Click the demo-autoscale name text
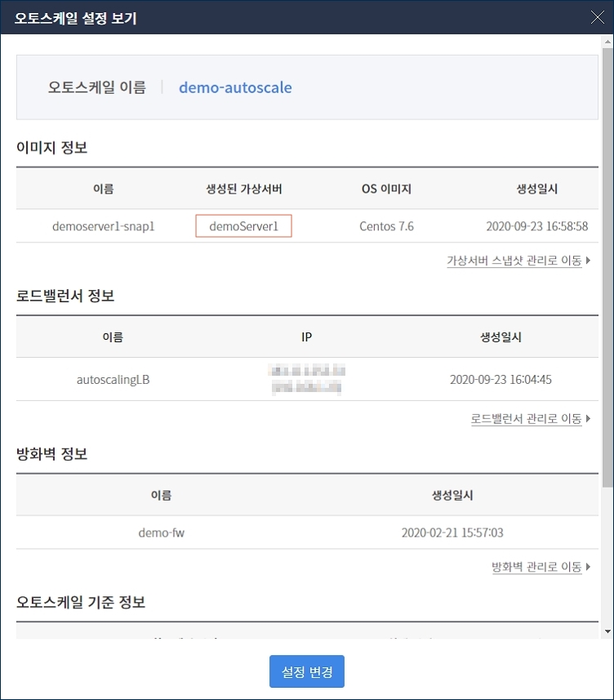The width and height of the screenshot is (614, 700). (x=235, y=87)
